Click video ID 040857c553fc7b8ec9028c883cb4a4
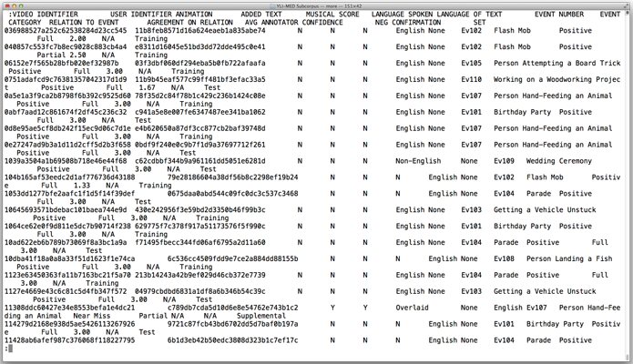Viewport: 633px width, 364px height. [66, 46]
